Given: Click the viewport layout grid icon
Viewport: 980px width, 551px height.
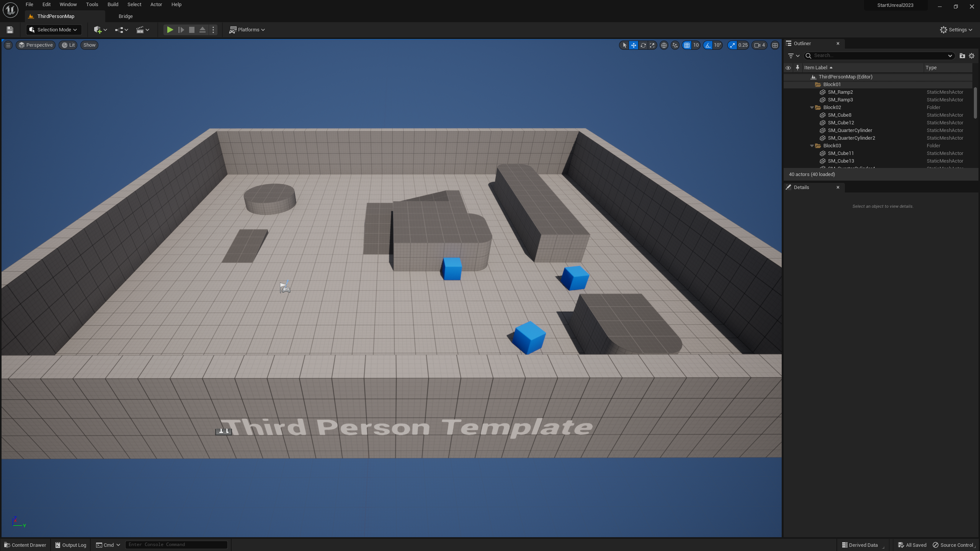Looking at the screenshot, I should click(x=775, y=45).
